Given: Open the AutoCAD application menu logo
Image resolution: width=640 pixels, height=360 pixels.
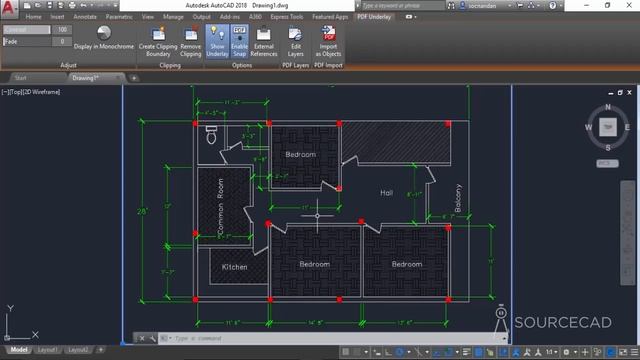Looking at the screenshot, I should point(8,8).
